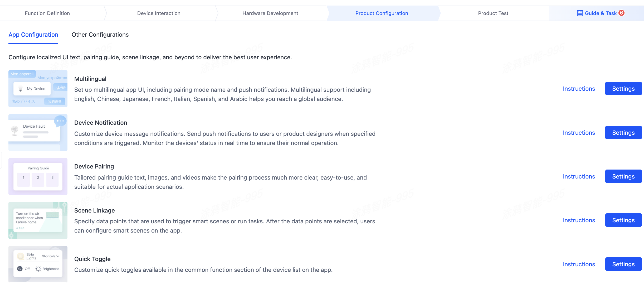
Task: Click the Device Pairing Settings button
Action: tap(623, 176)
